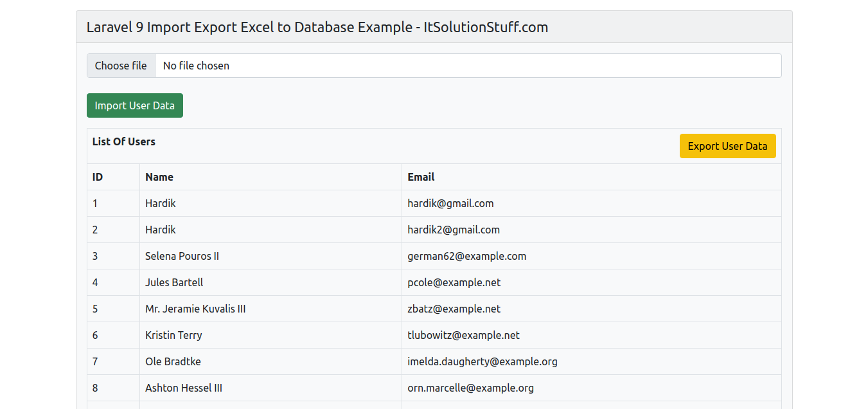The height and width of the screenshot is (409, 868).
Task: Click german62@example.com in the table
Action: (x=466, y=256)
